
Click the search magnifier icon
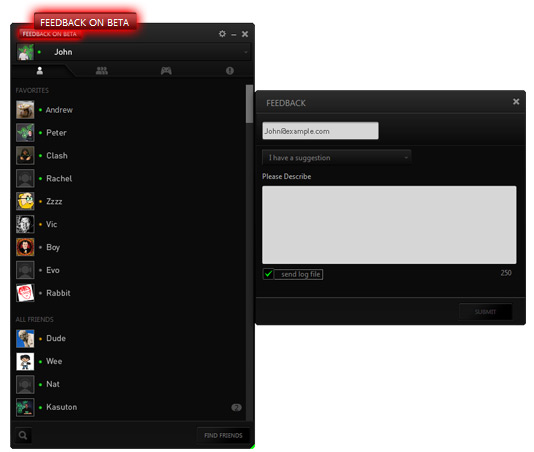click(x=23, y=435)
